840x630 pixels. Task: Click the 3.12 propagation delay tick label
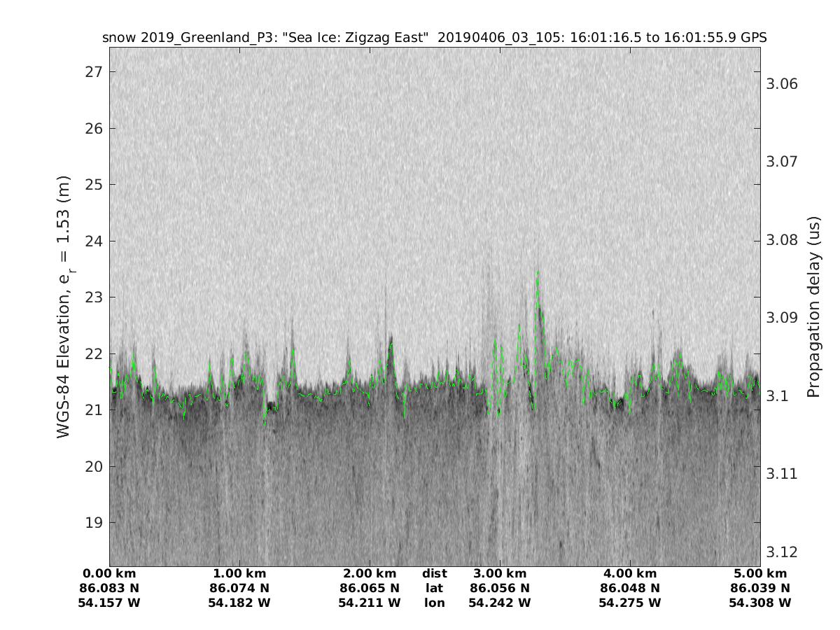[783, 552]
